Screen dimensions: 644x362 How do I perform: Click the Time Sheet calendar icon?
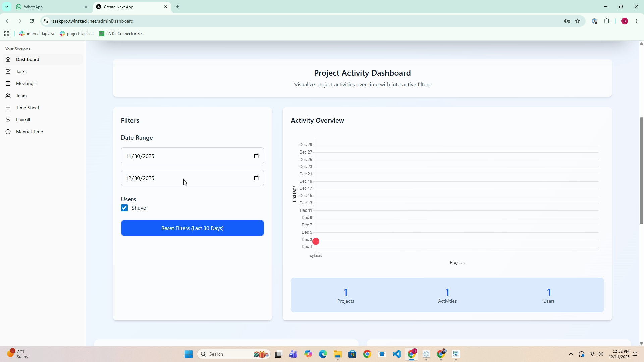click(x=8, y=108)
